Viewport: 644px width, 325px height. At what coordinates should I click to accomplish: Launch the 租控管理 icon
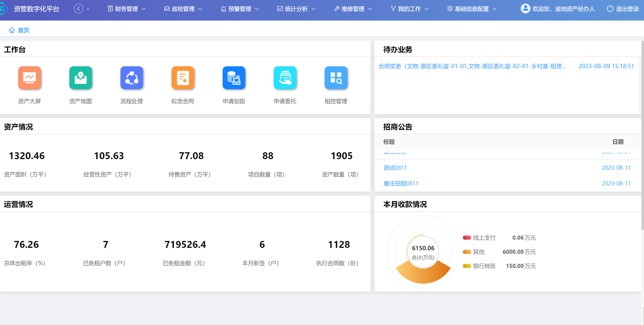[336, 78]
